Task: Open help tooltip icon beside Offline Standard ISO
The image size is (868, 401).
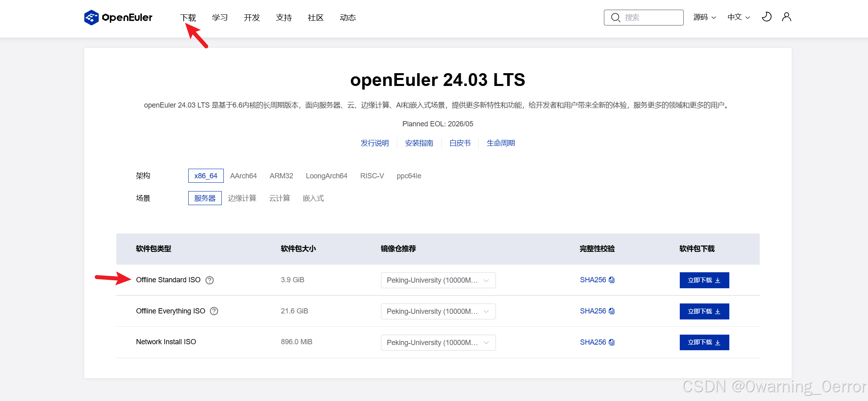Action: [209, 280]
